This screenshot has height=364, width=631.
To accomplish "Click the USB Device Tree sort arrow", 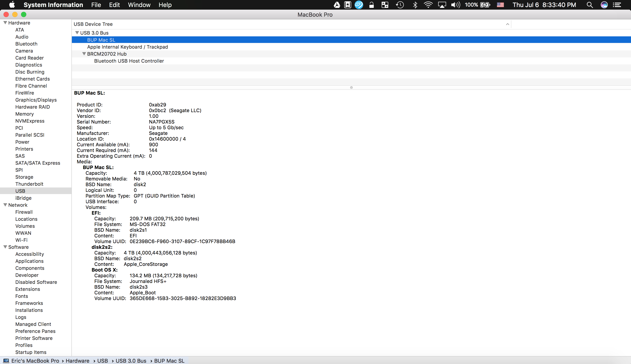I will coord(507,24).
